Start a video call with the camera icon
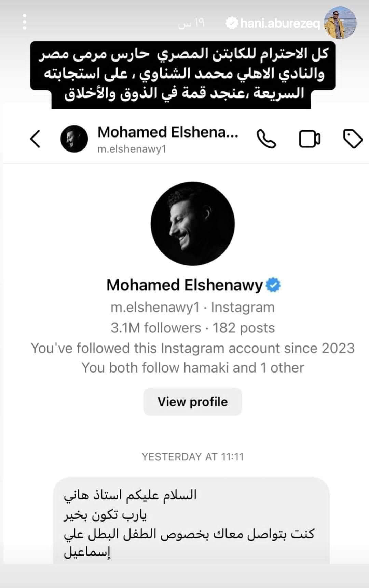The image size is (369, 588). click(310, 139)
